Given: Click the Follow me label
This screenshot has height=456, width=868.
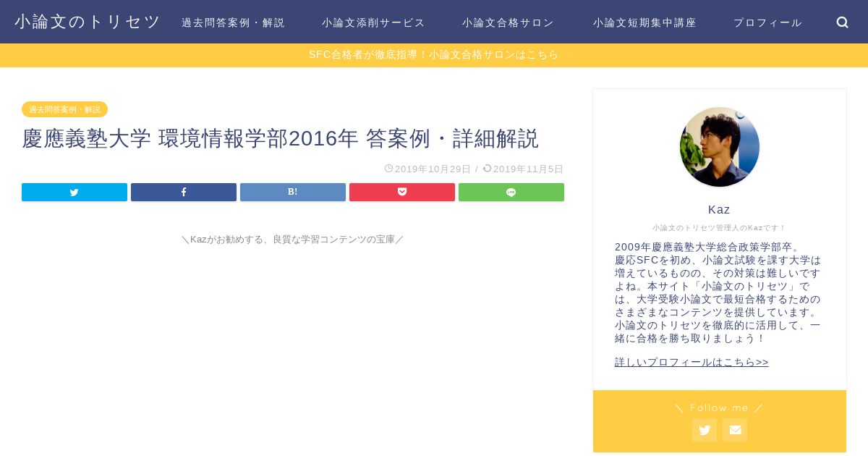Looking at the screenshot, I should click(720, 408).
